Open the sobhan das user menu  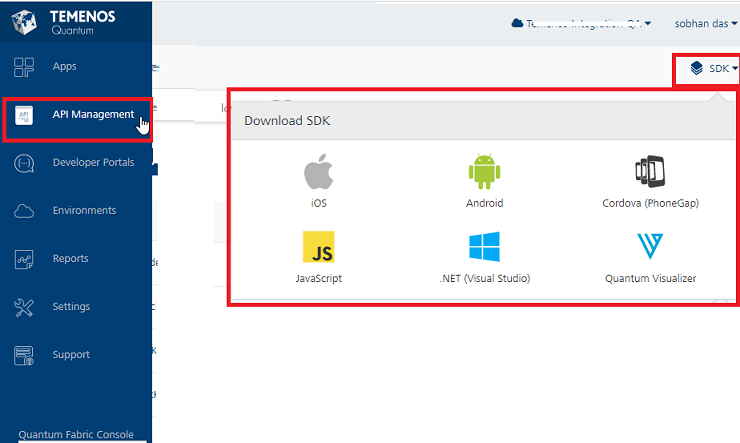[x=706, y=24]
